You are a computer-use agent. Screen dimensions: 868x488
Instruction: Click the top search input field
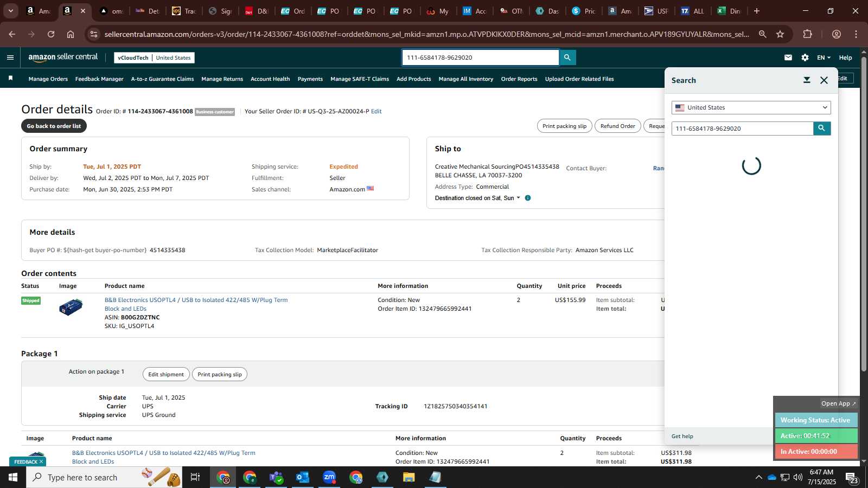pos(481,57)
